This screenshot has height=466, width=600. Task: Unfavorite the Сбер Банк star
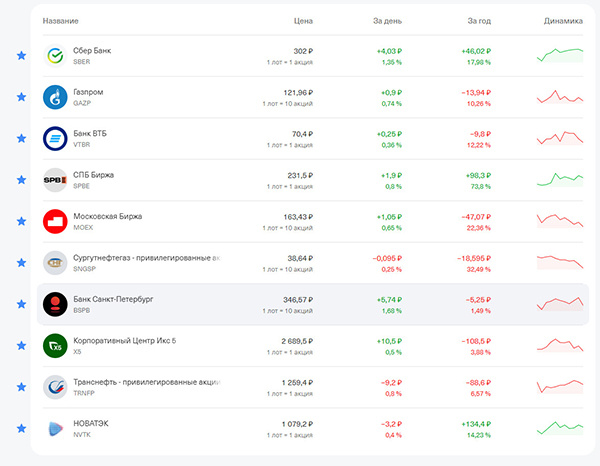click(21, 55)
